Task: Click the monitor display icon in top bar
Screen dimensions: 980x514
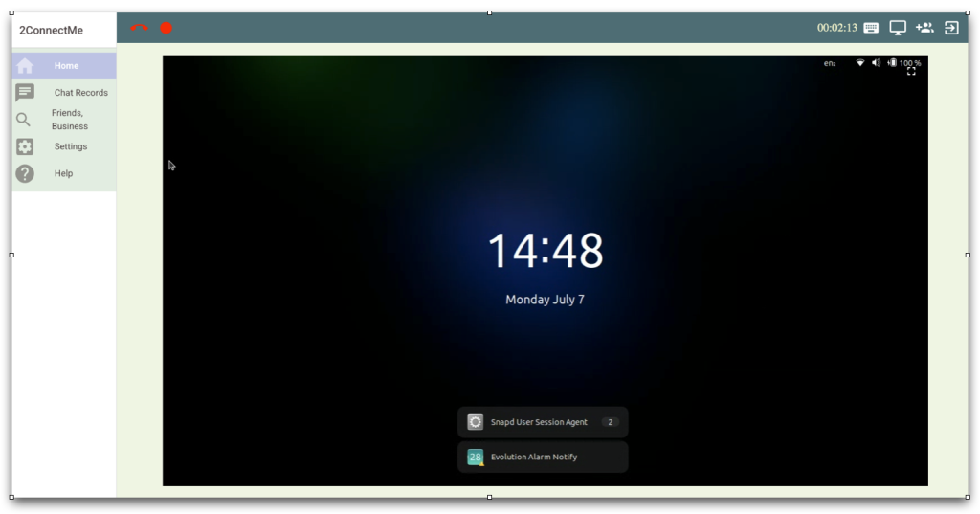Action: pyautogui.click(x=898, y=28)
